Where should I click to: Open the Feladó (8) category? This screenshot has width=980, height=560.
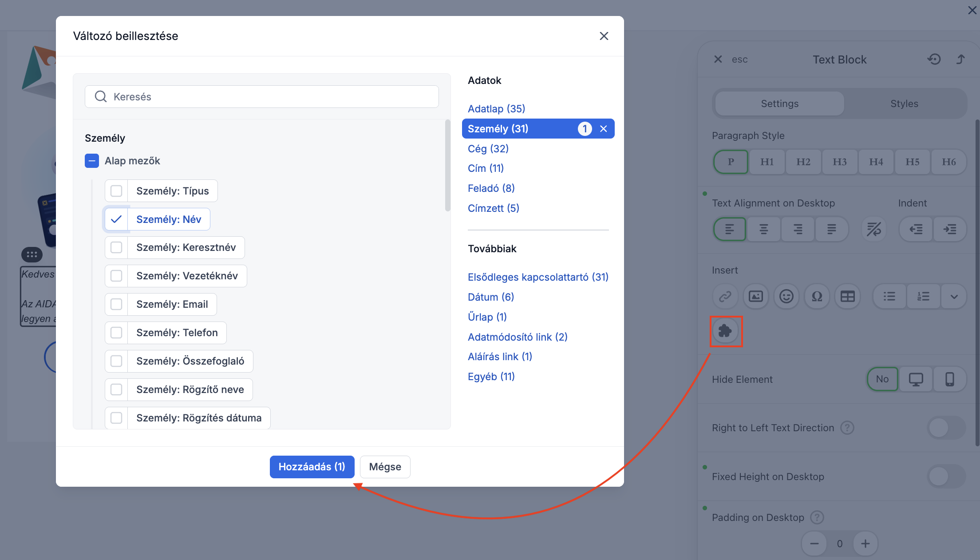(491, 188)
